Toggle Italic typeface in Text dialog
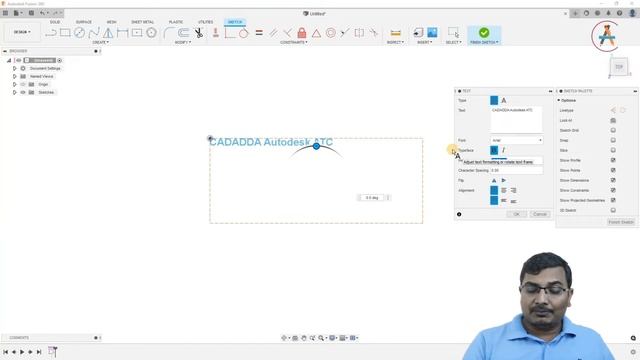This screenshot has width=640, height=360. [x=504, y=150]
